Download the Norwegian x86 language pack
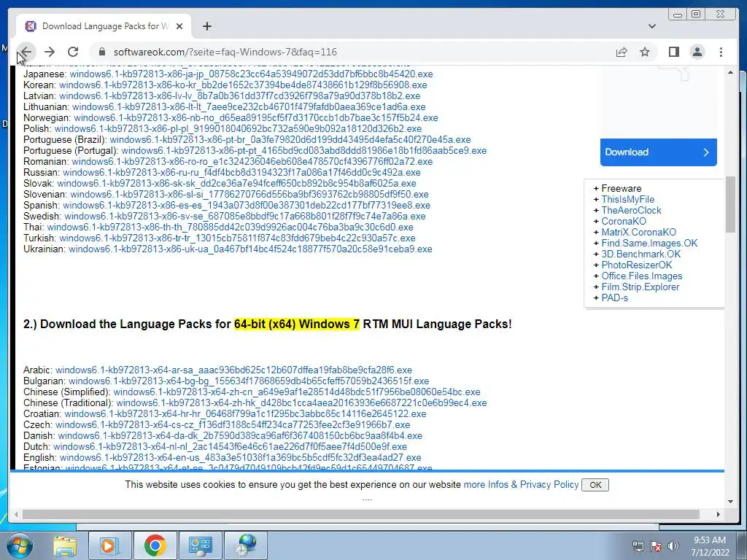This screenshot has height=560, width=747. pyautogui.click(x=256, y=118)
